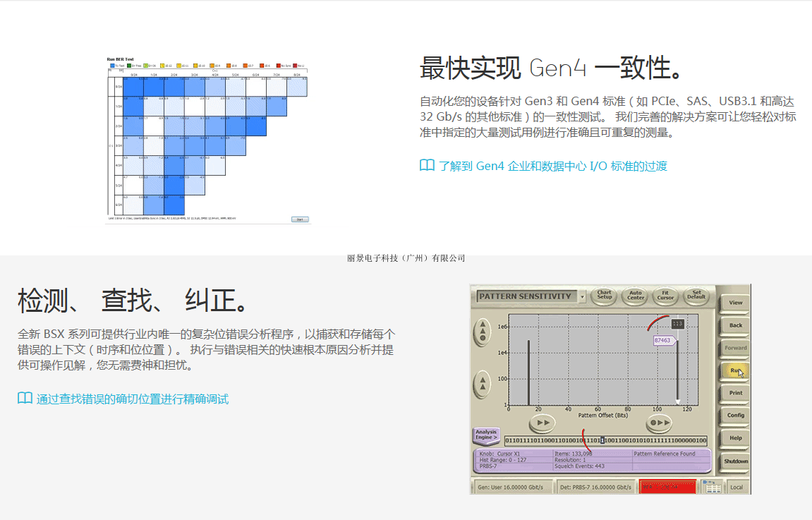Open the Run BER Test chart image
812x520 pixels.
click(207, 139)
